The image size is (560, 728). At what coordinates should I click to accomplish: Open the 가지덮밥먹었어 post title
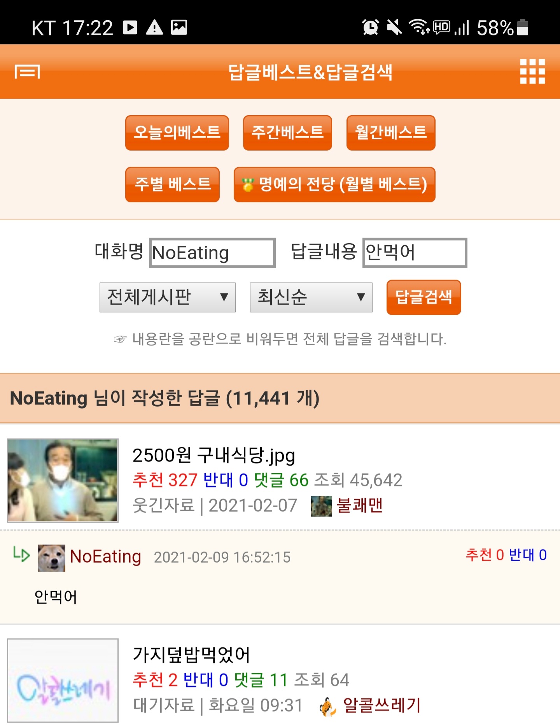pos(191,654)
